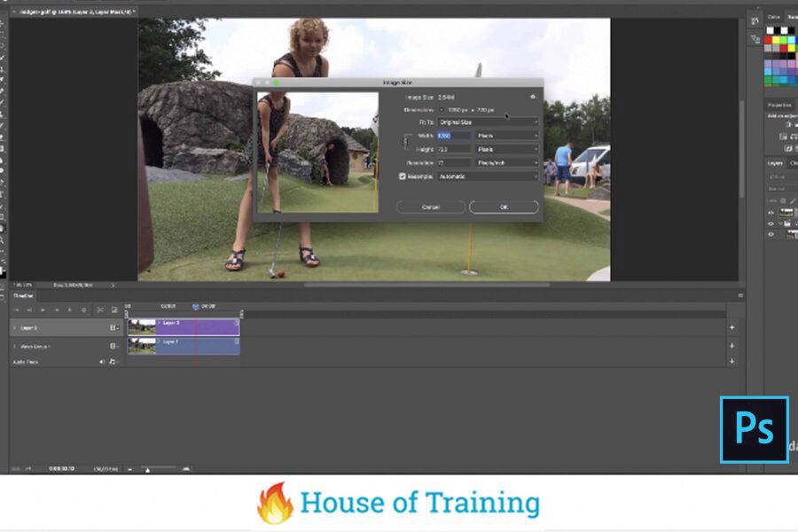
Task: Expand the Video Group 1 track
Action: (14, 346)
